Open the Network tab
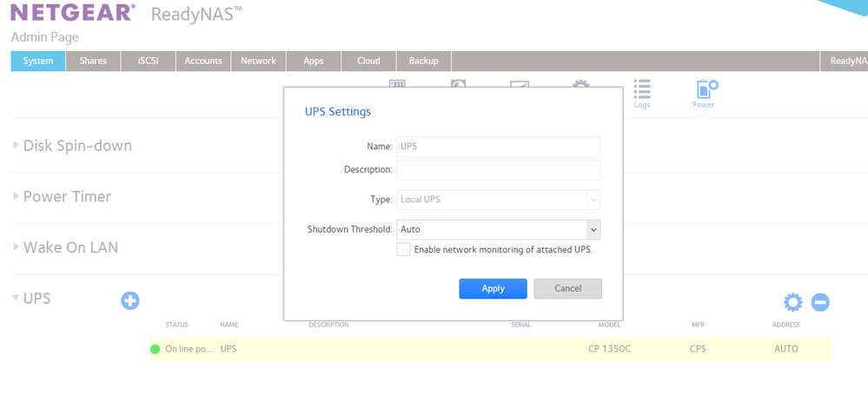The width and height of the screenshot is (868, 407). pos(258,61)
